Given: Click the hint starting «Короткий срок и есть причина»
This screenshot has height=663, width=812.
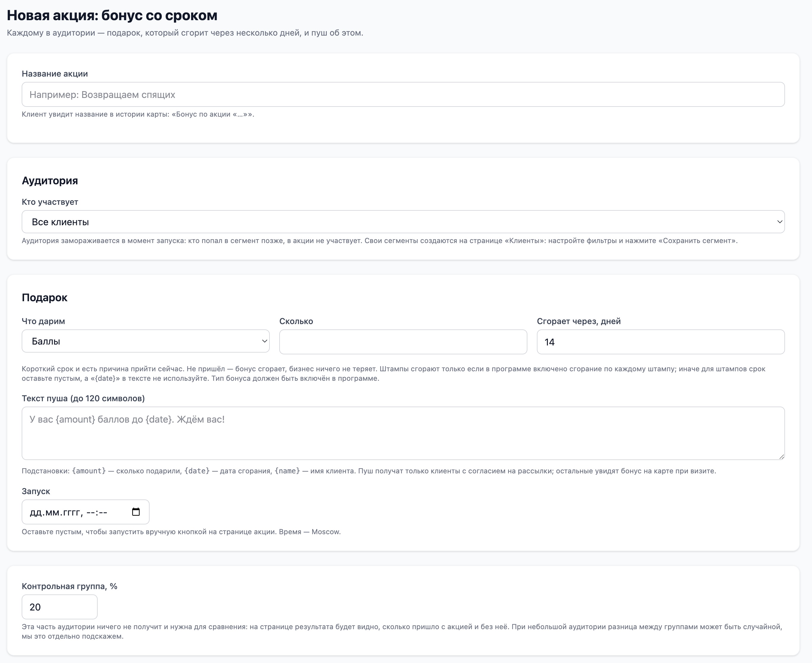Looking at the screenshot, I should (394, 374).
